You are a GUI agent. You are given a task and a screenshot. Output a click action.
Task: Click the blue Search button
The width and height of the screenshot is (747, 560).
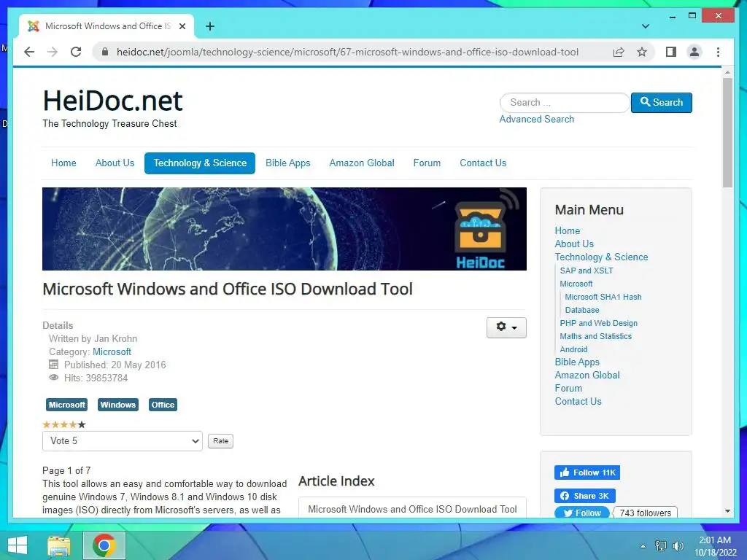[661, 102]
